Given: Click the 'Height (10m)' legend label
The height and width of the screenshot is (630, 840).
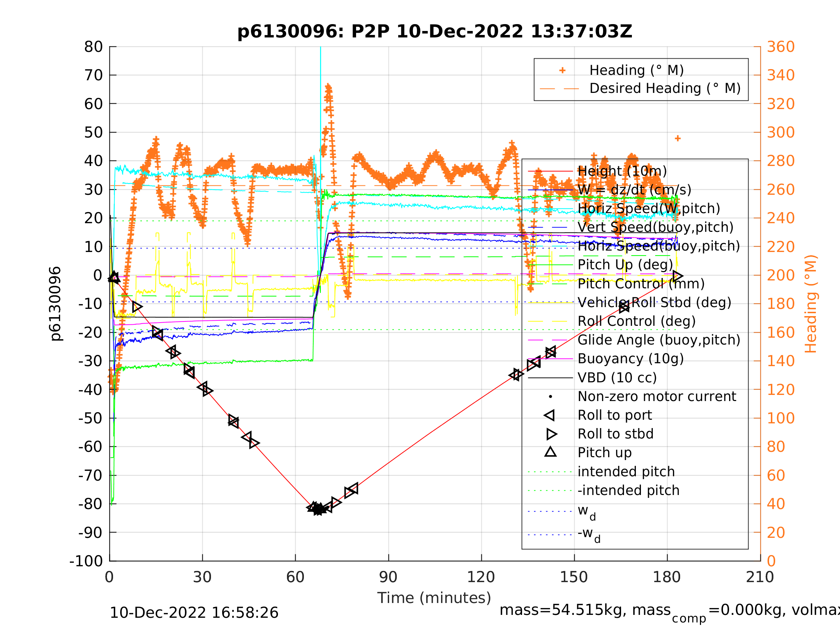Looking at the screenshot, I should [x=622, y=171].
